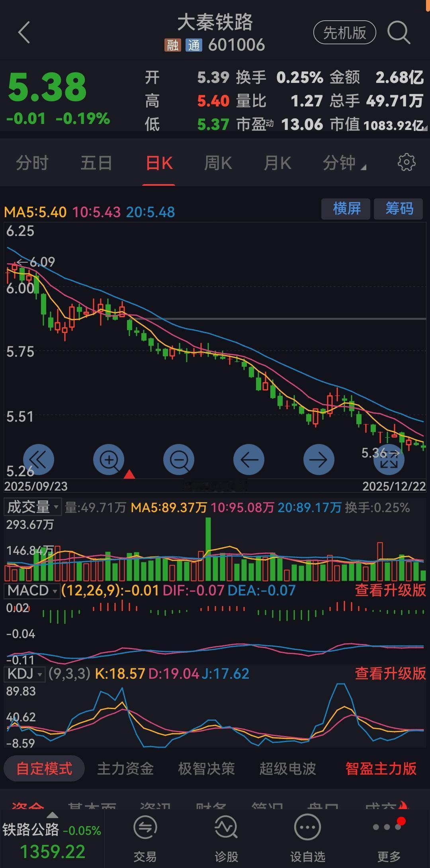Tap 设自选 add to watchlist icon

(x=307, y=839)
